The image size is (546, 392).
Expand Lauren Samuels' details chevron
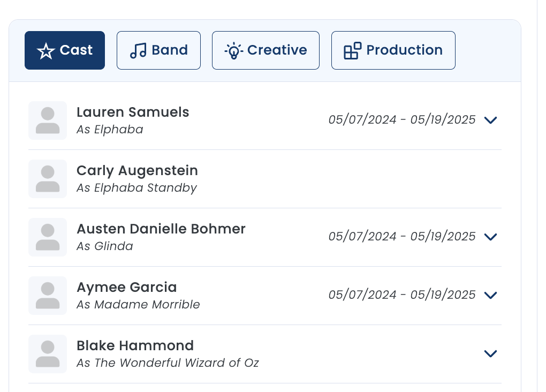[491, 120]
